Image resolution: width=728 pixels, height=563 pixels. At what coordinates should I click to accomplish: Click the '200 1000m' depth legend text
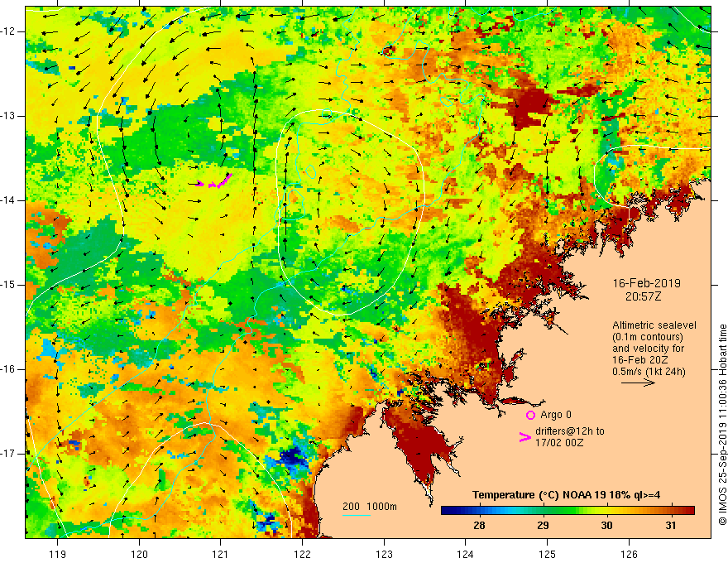[370, 507]
